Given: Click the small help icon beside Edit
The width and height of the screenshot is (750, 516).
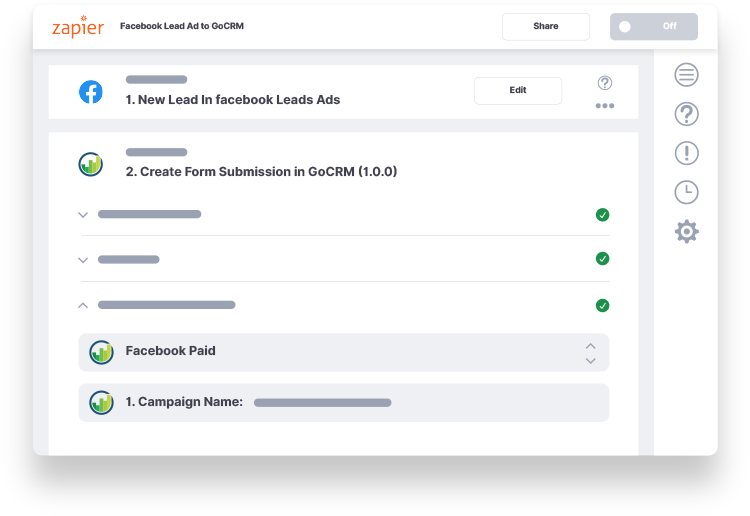Looking at the screenshot, I should point(605,83).
